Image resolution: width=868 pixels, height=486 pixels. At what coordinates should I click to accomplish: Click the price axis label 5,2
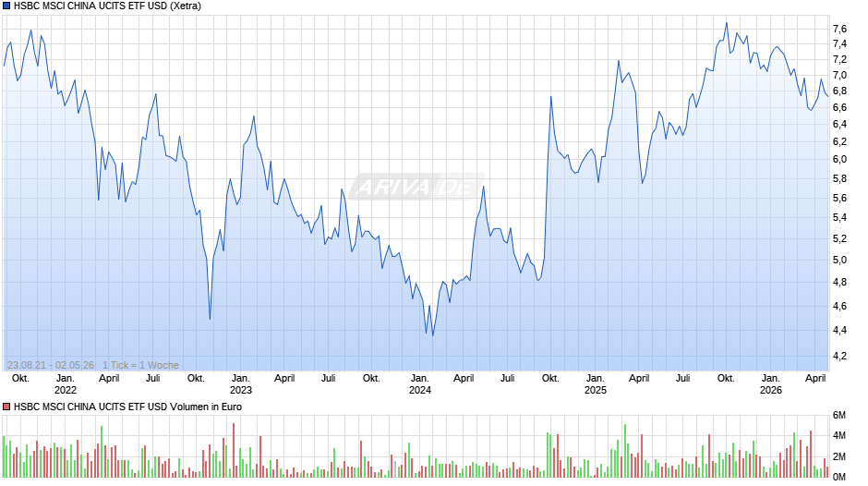tap(839, 238)
